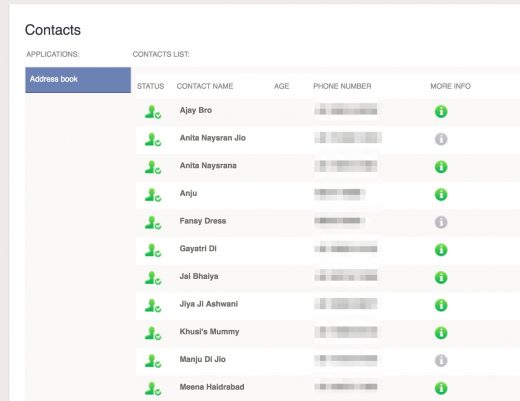Select the Address book application
This screenshot has height=401, width=520.
point(78,80)
